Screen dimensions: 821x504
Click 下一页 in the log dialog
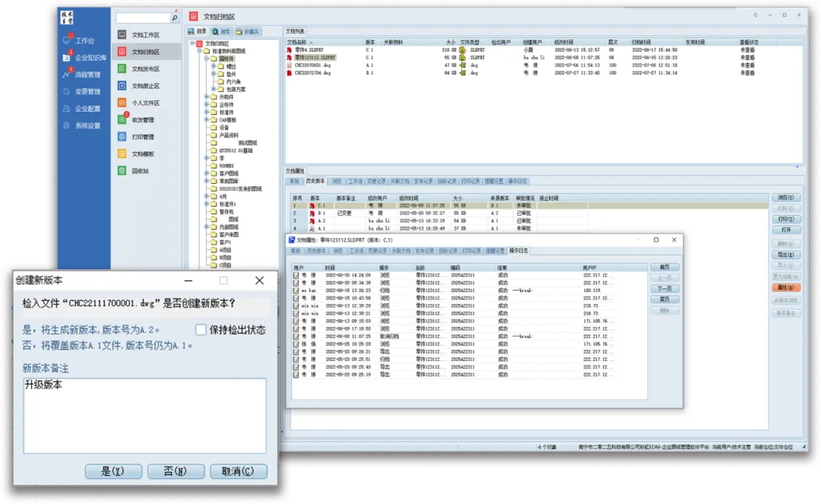tap(664, 288)
